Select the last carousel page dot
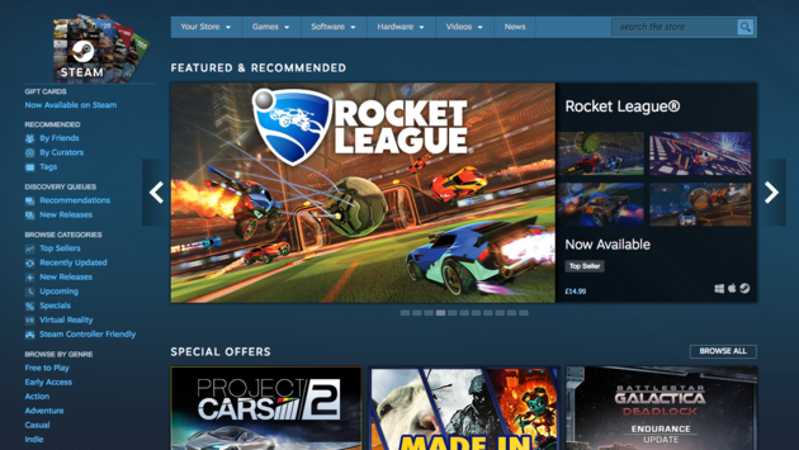799x450 pixels. [523, 313]
